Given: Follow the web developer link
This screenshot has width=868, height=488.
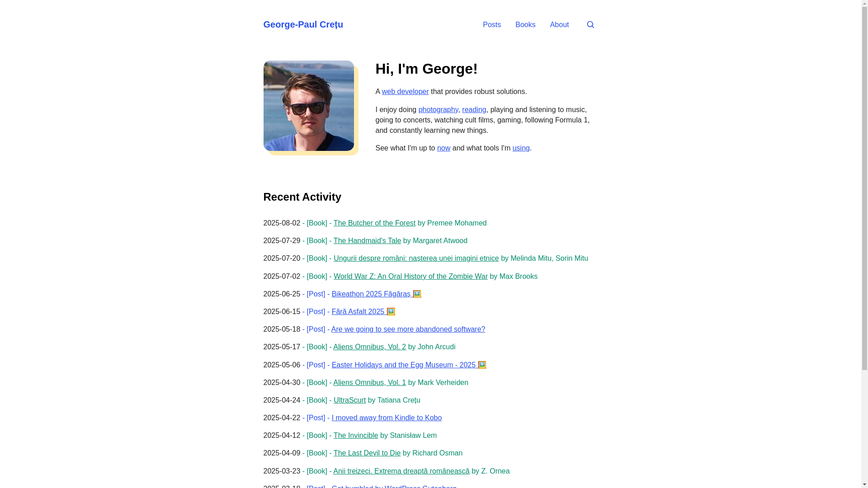Looking at the screenshot, I should tap(405, 92).
